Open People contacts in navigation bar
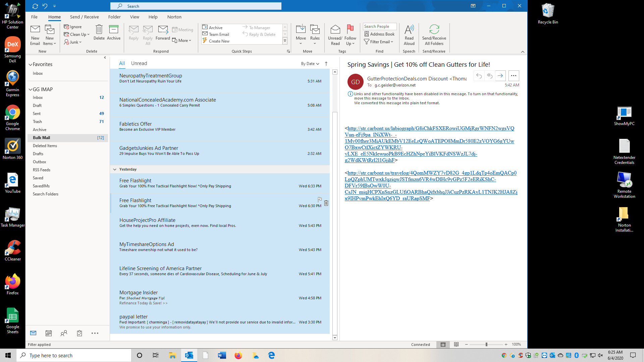This screenshot has height=362, width=644. pos(64,333)
